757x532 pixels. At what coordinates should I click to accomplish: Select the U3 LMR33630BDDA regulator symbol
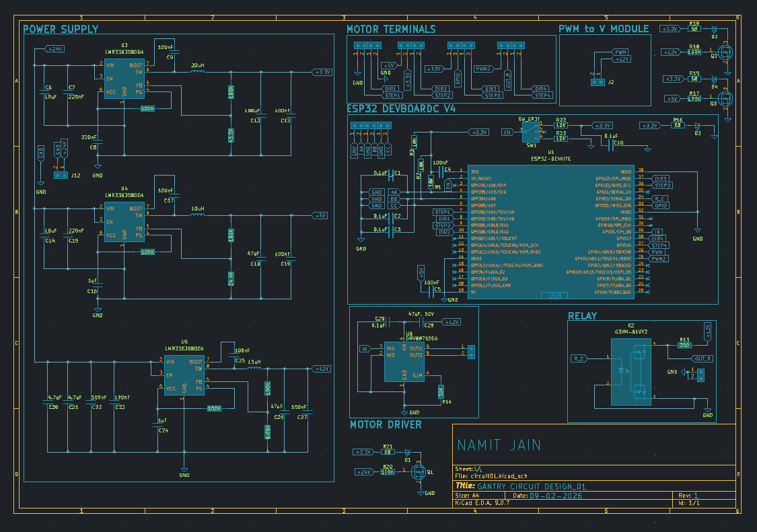124,79
